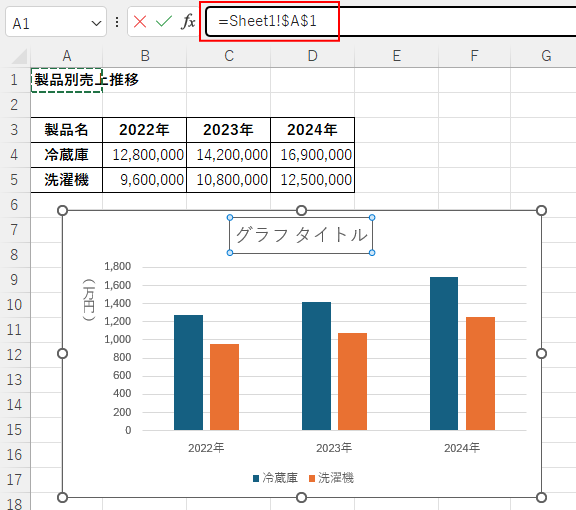
Task: Click the 製品名 header cell
Action: [x=66, y=130]
